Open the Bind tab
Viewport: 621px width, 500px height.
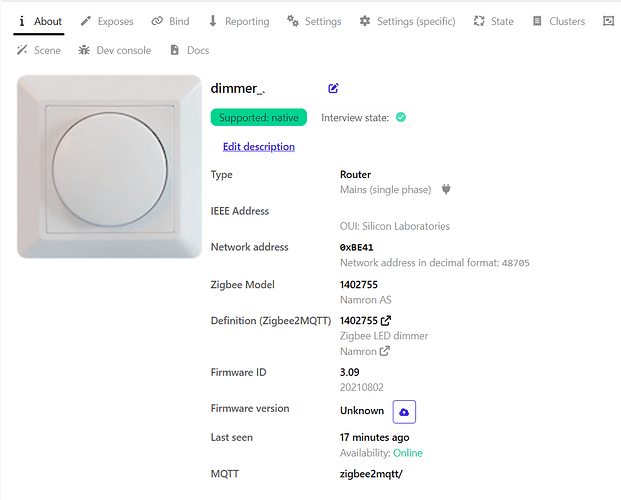coord(170,21)
